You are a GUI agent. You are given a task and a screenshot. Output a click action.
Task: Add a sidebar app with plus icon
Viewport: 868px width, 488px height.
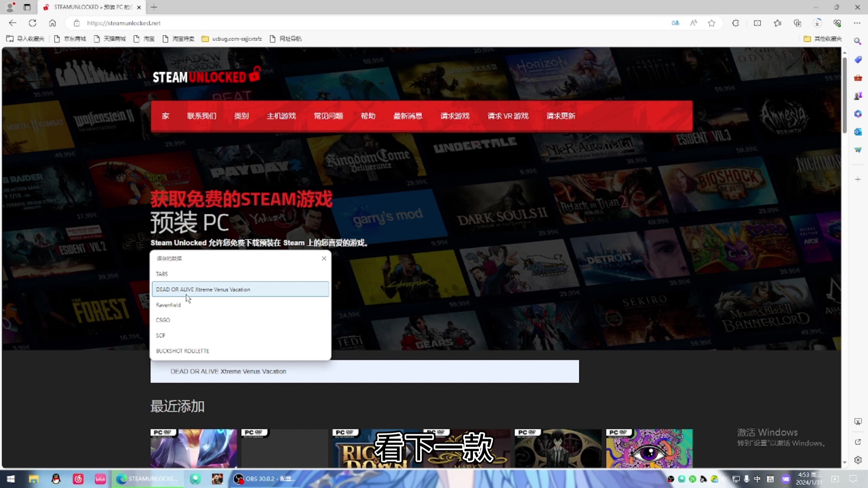tap(858, 179)
